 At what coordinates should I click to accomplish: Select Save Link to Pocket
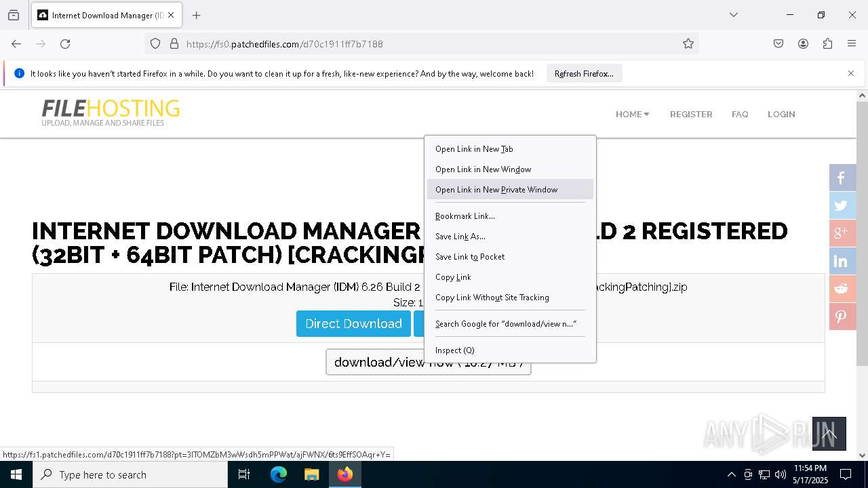510,257
